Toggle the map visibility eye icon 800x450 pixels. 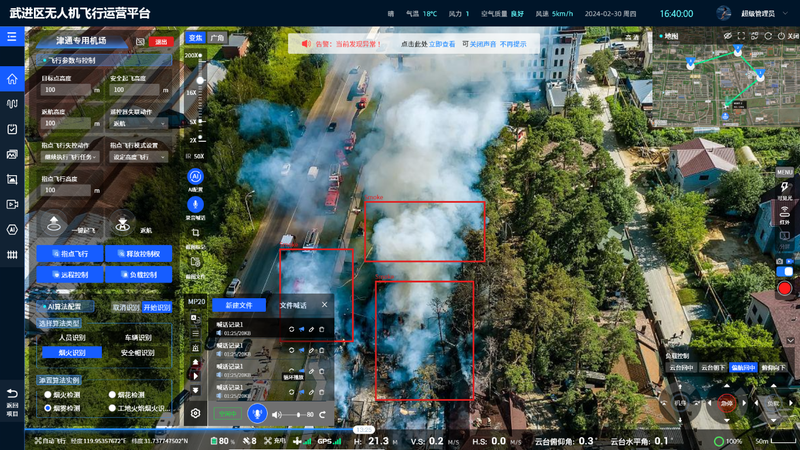728,36
